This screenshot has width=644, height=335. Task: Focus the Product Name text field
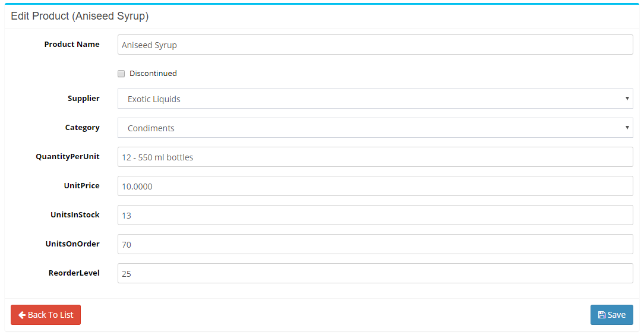[x=375, y=45]
